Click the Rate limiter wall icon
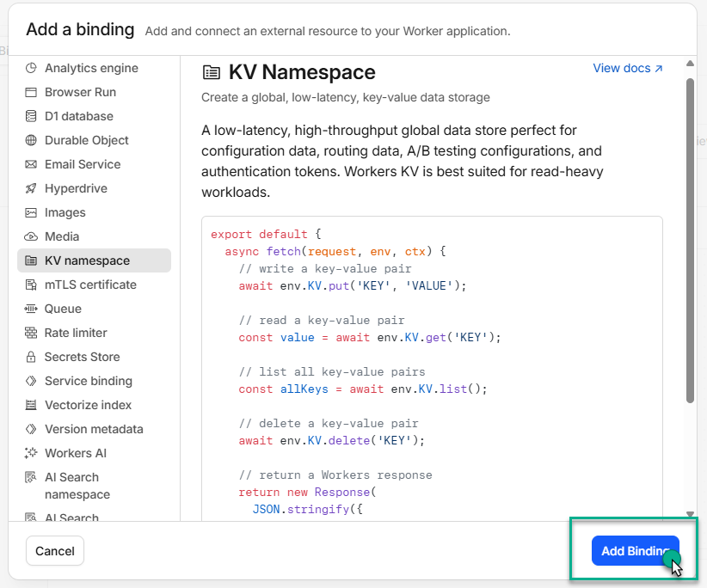The image size is (707, 588). pos(31,333)
